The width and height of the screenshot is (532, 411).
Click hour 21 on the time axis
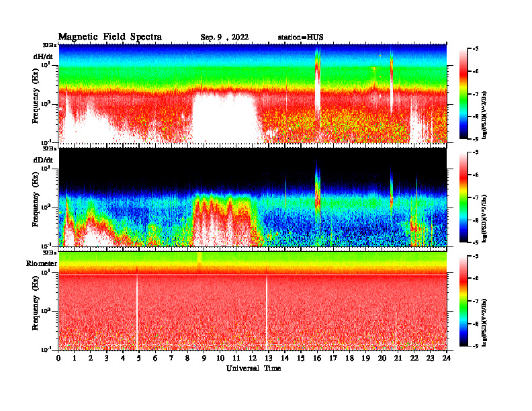(x=398, y=359)
